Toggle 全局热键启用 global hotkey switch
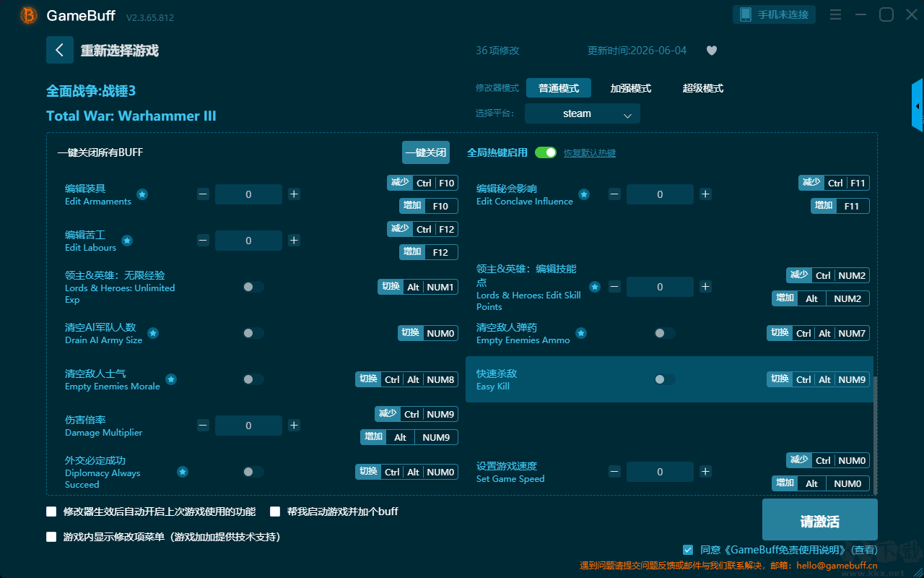Screen dimensions: 924x578 tap(546, 152)
